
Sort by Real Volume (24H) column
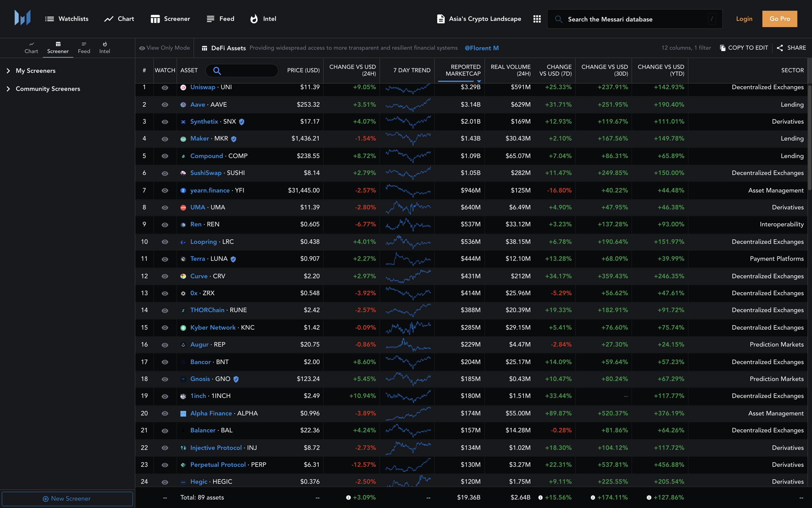click(510, 70)
